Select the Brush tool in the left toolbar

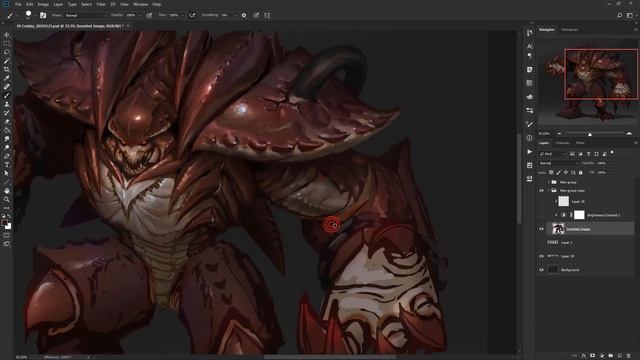click(7, 96)
